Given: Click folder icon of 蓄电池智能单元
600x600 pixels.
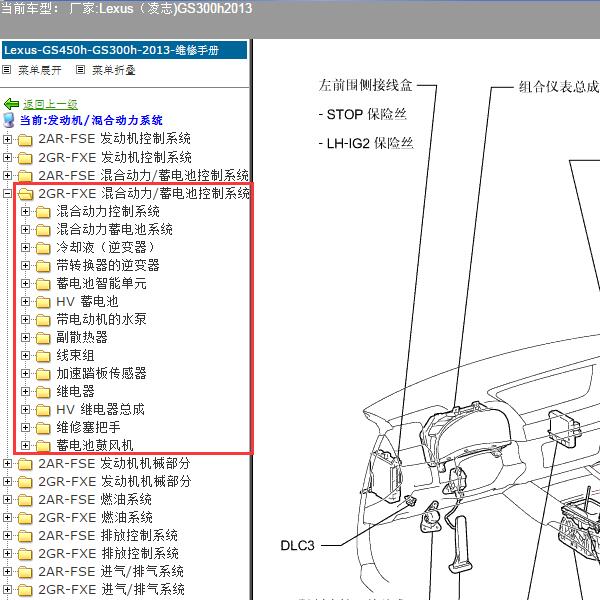Looking at the screenshot, I should pos(43,284).
